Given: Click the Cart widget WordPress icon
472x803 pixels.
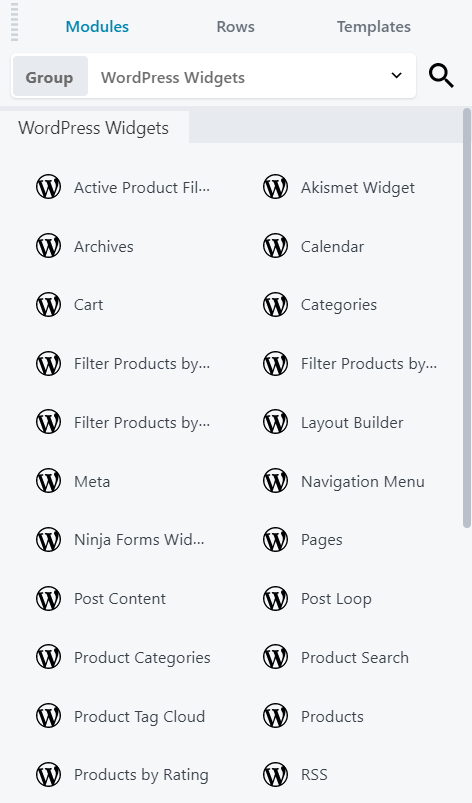Looking at the screenshot, I should point(49,304).
